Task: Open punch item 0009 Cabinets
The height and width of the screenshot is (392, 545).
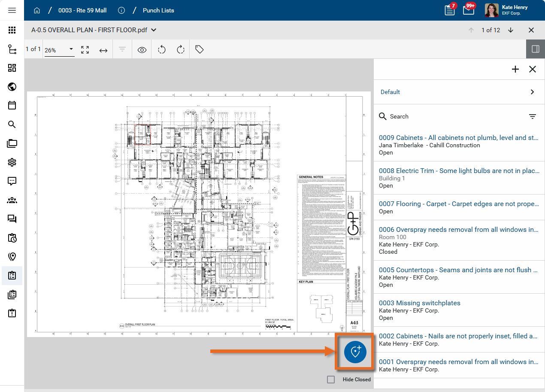Action: (458, 138)
